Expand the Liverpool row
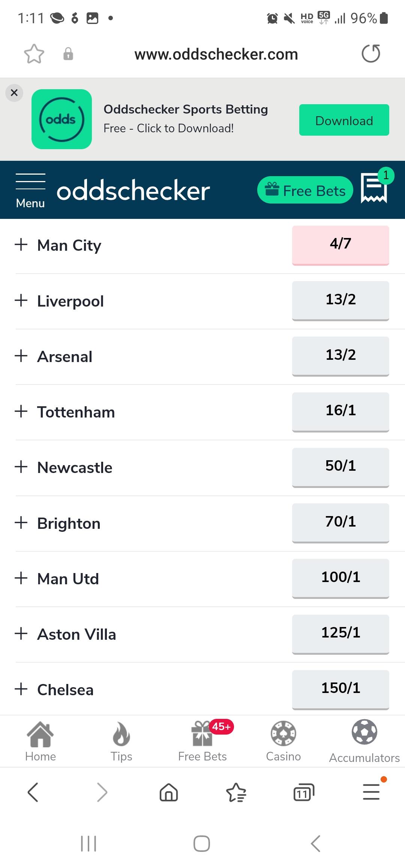Screen dimensions: 405x868 (21, 301)
